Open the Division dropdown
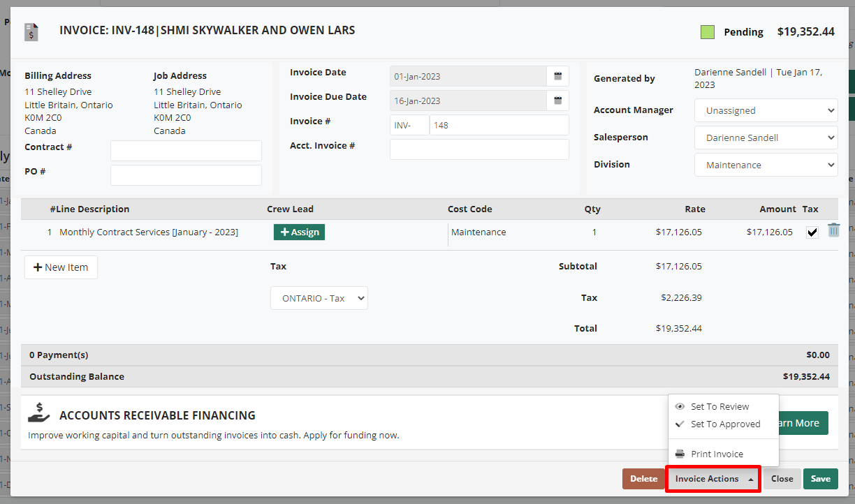 click(x=766, y=165)
